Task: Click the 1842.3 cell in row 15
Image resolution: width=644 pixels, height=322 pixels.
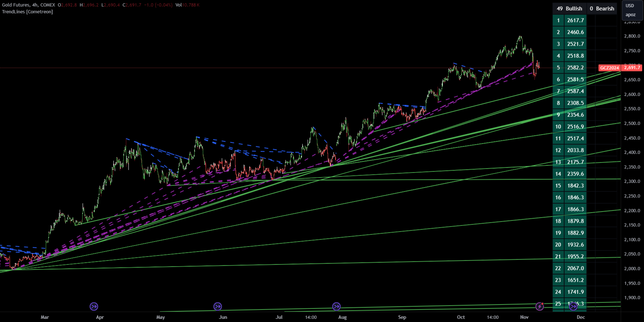Action: [x=575, y=186]
